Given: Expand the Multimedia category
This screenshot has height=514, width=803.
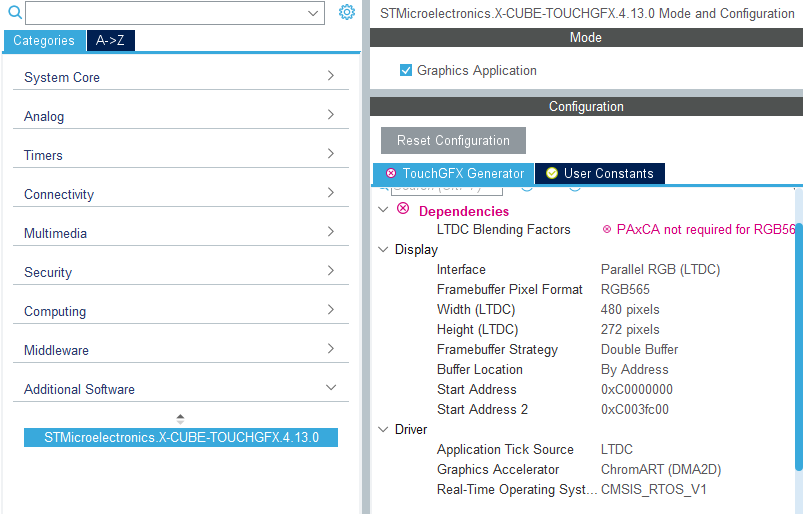Looking at the screenshot, I should [x=181, y=233].
